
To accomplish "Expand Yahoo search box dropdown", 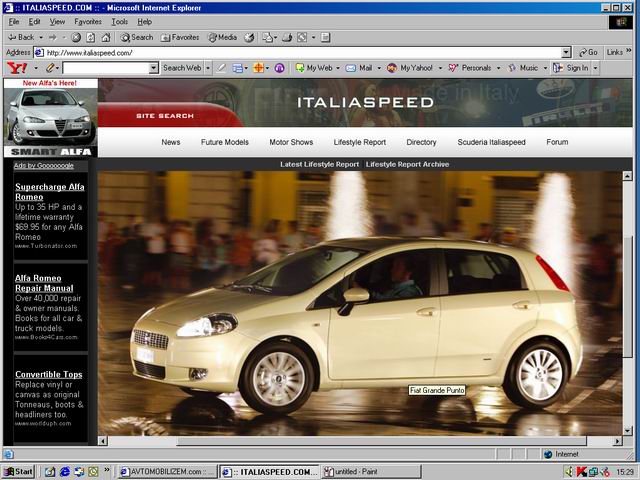I will click(x=153, y=68).
